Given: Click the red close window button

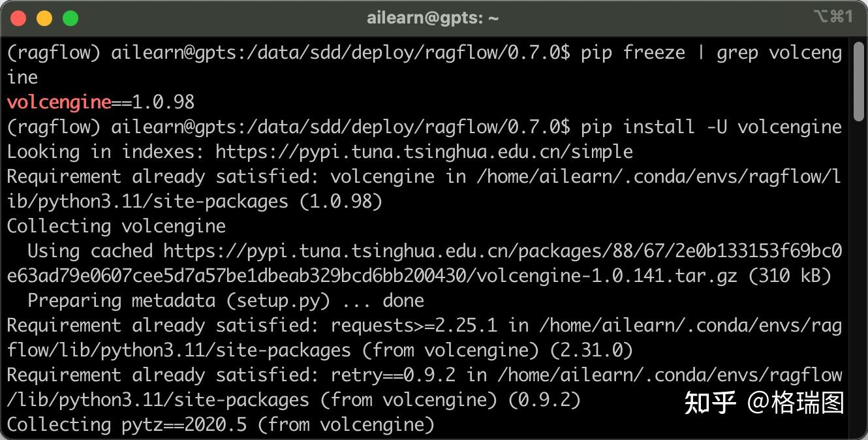Looking at the screenshot, I should pos(19,18).
